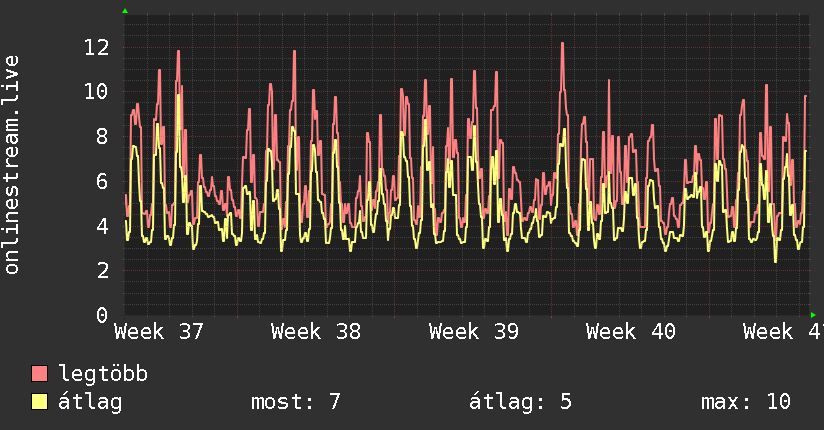Click the Week 37 axis label

point(159,332)
